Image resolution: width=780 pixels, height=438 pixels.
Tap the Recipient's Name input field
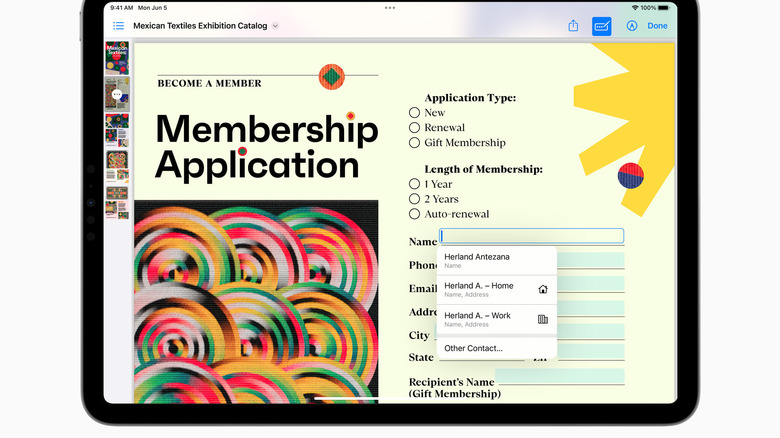559,377
